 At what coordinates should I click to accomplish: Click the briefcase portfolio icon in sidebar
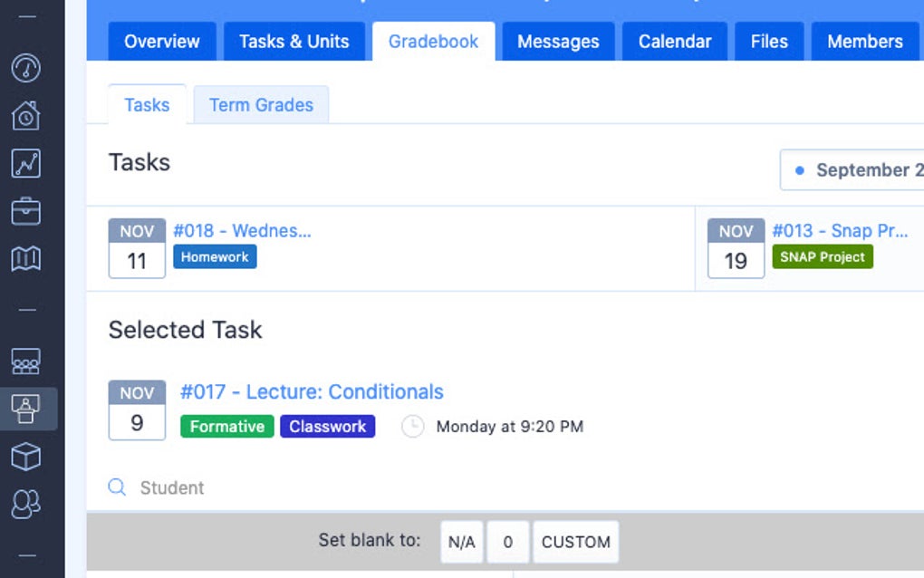pyautogui.click(x=27, y=211)
